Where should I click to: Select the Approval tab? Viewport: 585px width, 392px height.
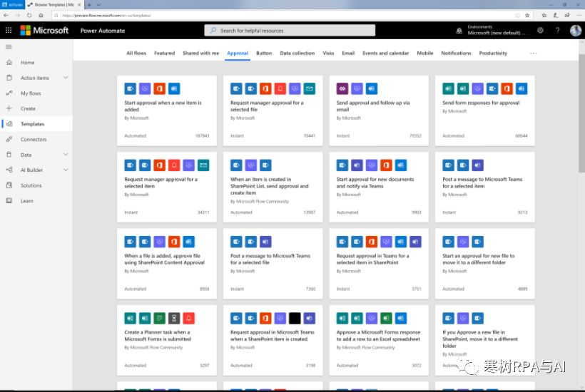238,53
